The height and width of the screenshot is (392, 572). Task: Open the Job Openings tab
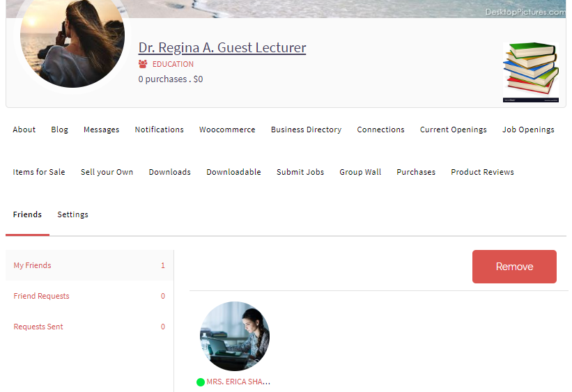point(528,130)
